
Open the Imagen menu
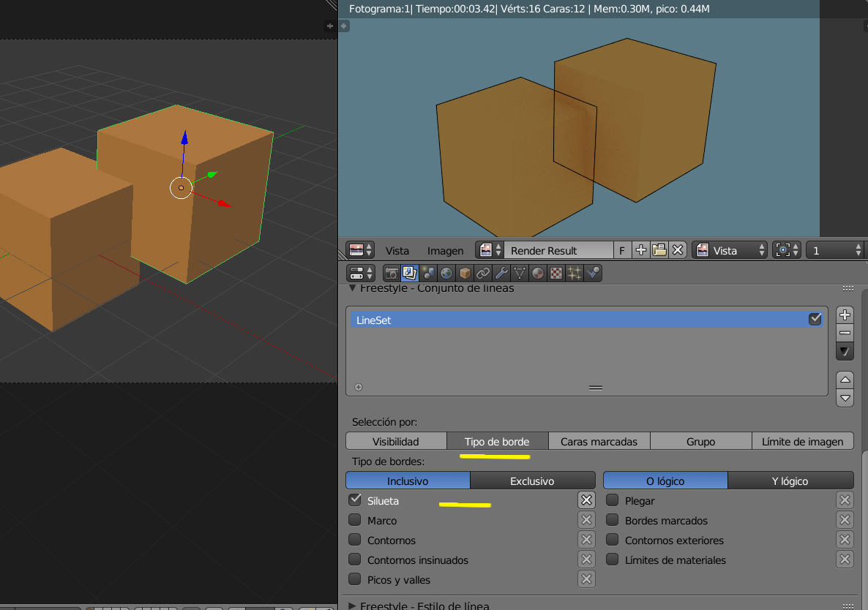coord(445,250)
